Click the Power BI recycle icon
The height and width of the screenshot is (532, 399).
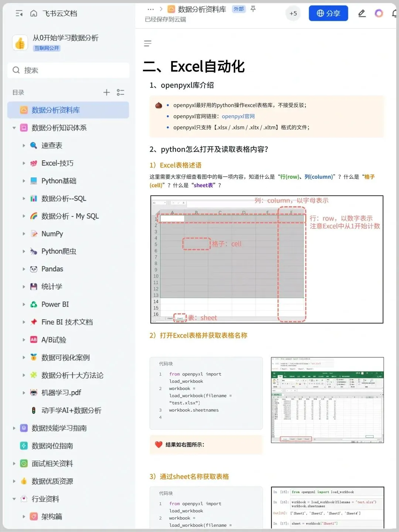[x=34, y=304]
